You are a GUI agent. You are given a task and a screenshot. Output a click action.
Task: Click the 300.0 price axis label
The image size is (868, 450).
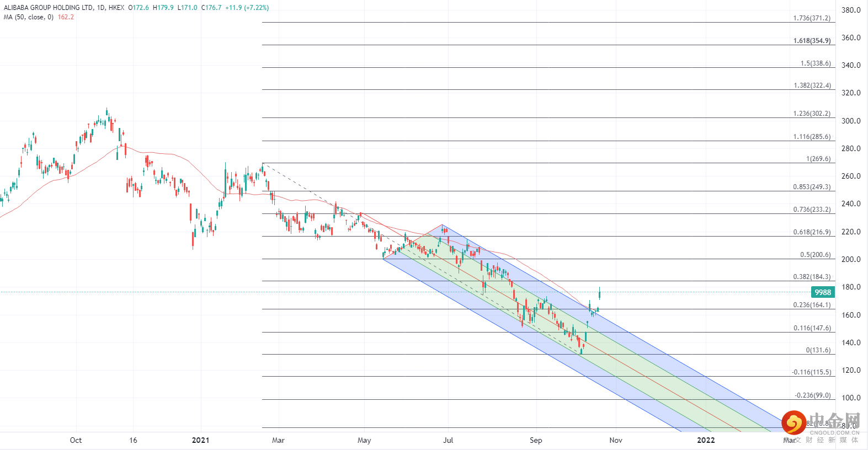click(851, 121)
